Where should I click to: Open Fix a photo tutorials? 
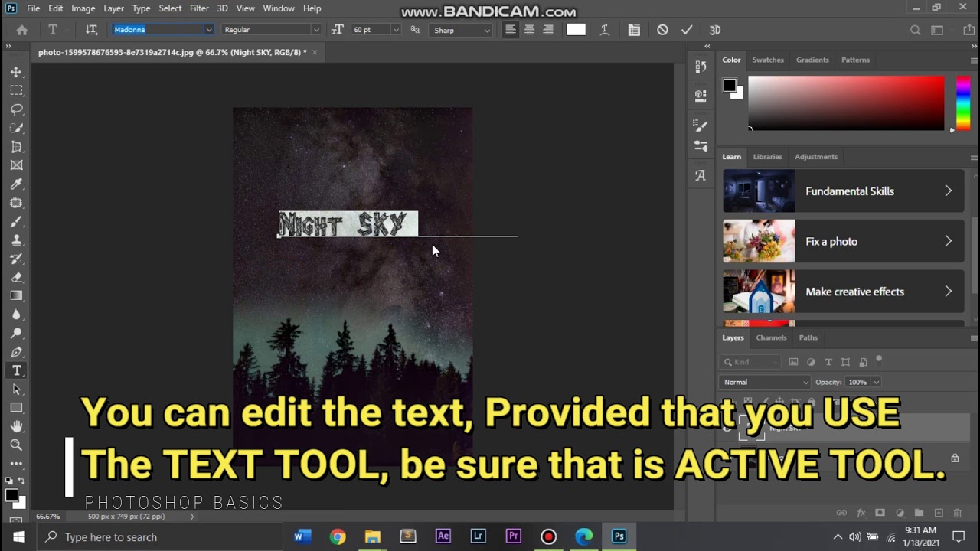[x=844, y=241]
